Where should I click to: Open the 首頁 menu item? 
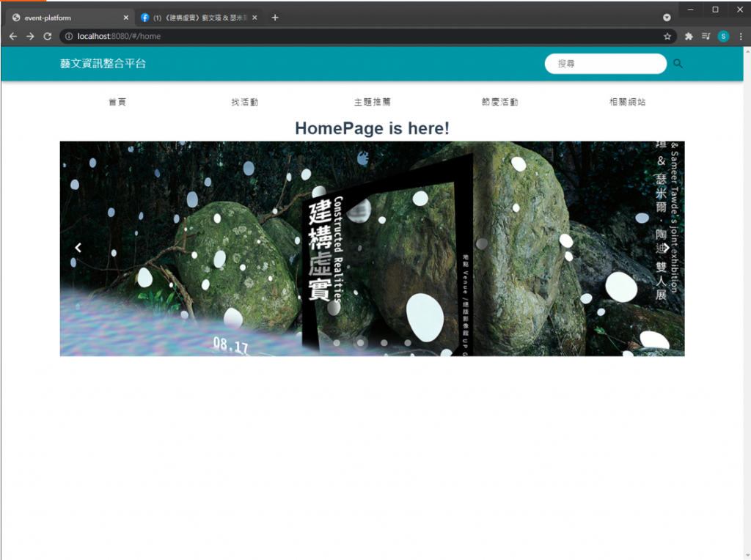(117, 102)
